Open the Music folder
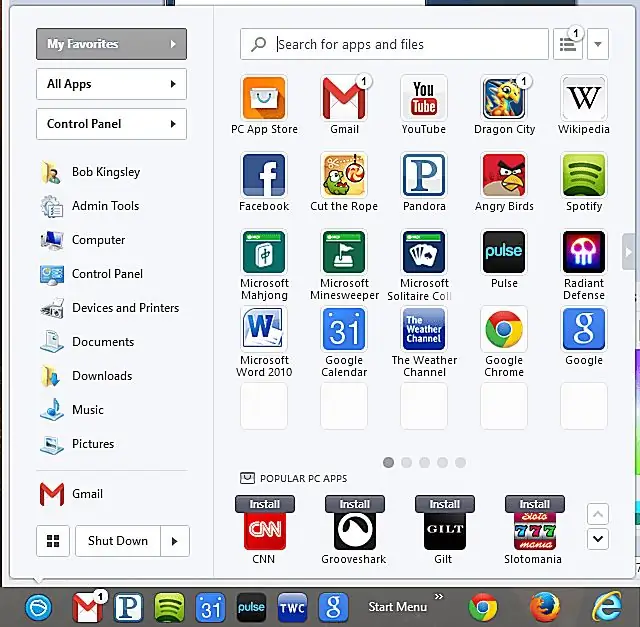 pos(72,409)
